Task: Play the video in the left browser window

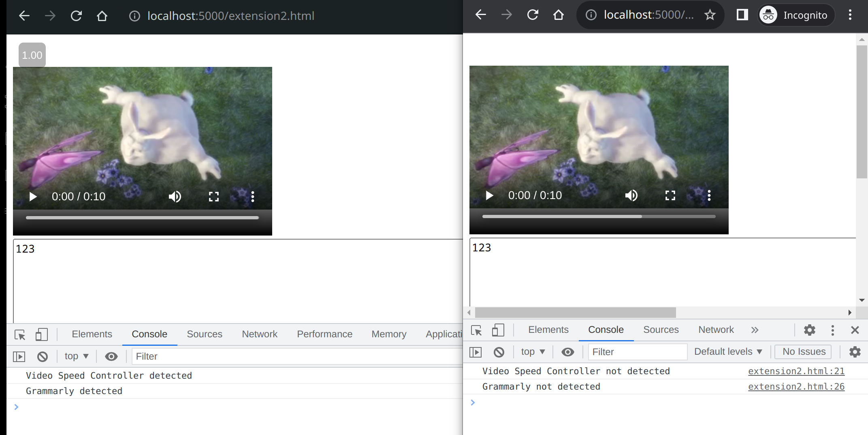Action: 33,197
